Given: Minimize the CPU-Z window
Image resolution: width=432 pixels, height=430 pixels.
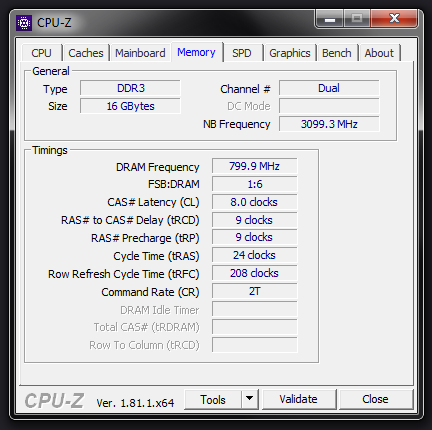Looking at the screenshot, I should (330, 19).
